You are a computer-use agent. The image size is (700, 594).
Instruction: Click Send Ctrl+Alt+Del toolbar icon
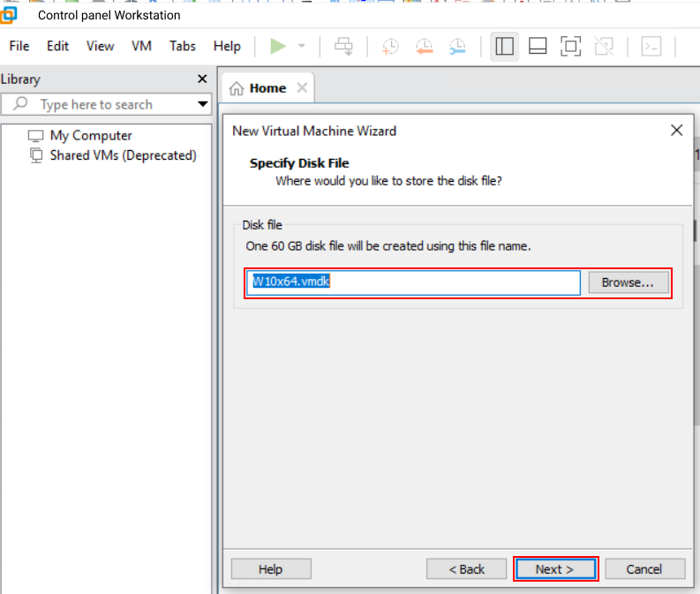344,47
